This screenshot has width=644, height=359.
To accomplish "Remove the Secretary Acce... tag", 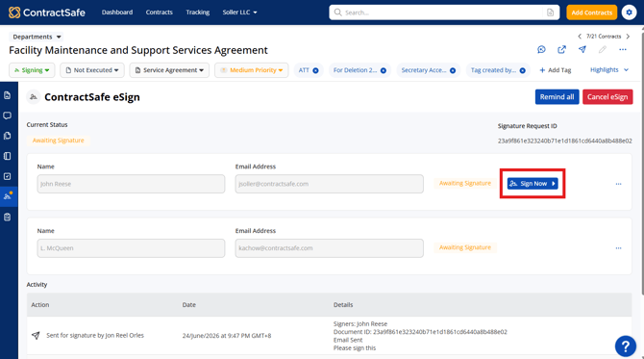I will tap(453, 70).
